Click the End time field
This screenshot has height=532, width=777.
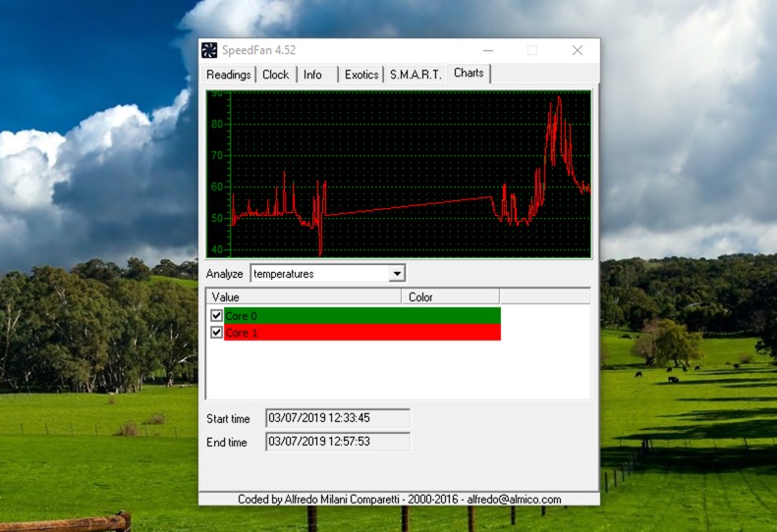coord(337,442)
